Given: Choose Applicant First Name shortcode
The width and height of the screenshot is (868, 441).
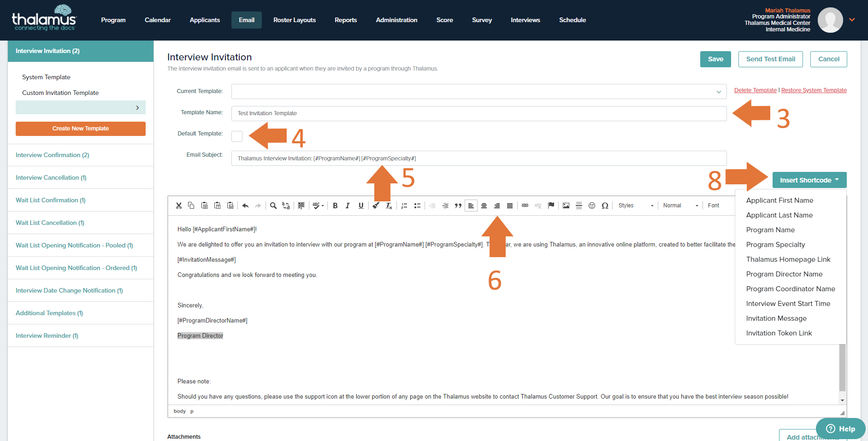Looking at the screenshot, I should pos(779,200).
